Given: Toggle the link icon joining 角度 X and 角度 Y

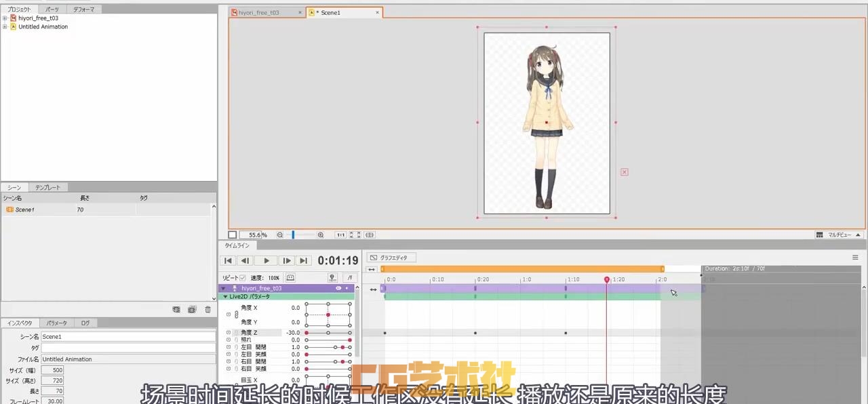Looking at the screenshot, I should [237, 315].
